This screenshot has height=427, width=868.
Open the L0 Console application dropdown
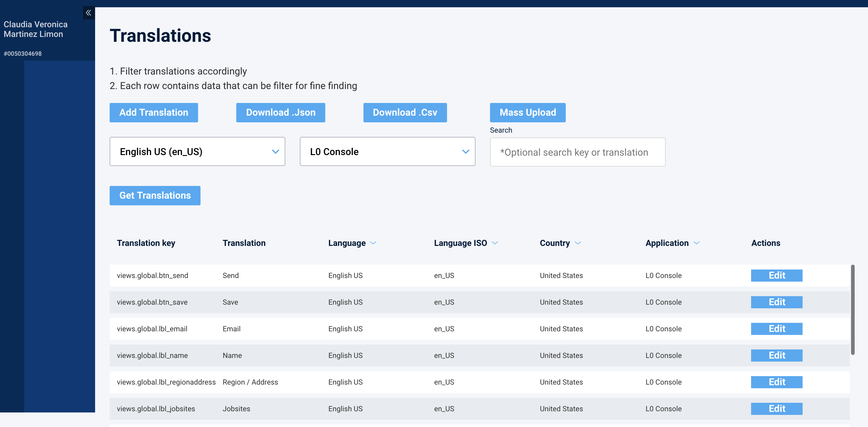click(387, 151)
